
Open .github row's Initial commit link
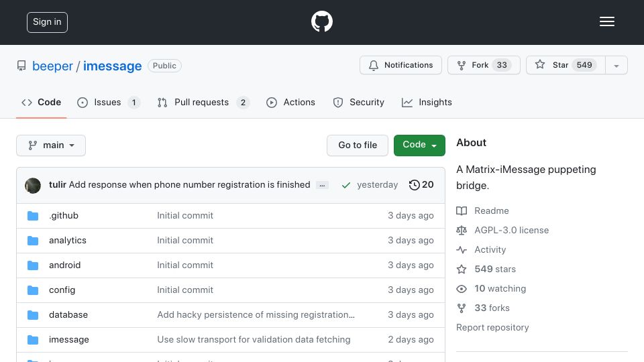click(185, 215)
